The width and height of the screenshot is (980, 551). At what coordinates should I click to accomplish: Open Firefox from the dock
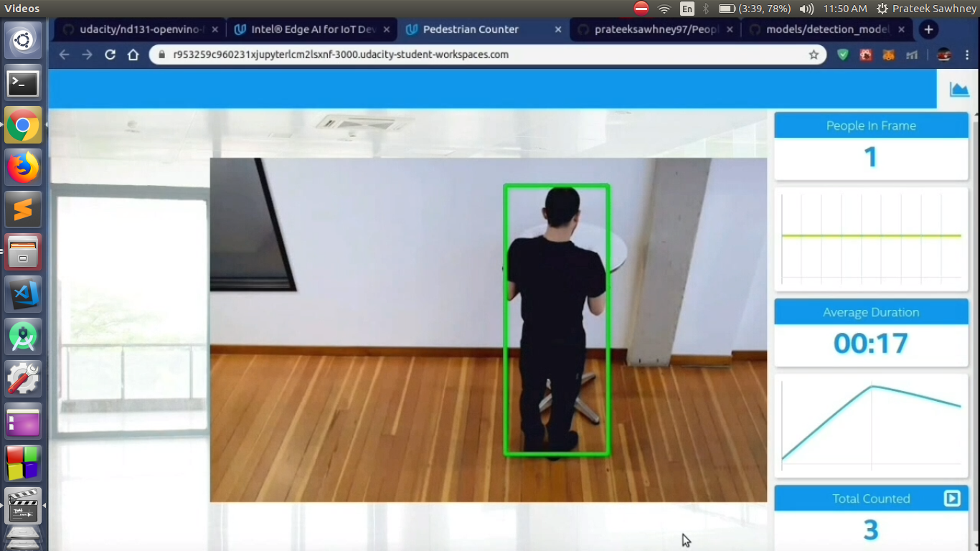click(23, 168)
